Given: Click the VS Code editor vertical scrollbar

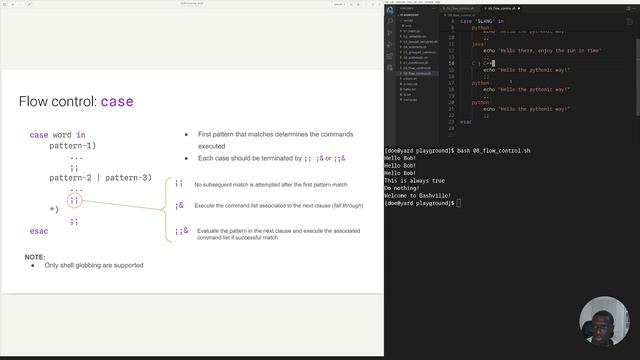Looking at the screenshot, I should tap(638, 78).
